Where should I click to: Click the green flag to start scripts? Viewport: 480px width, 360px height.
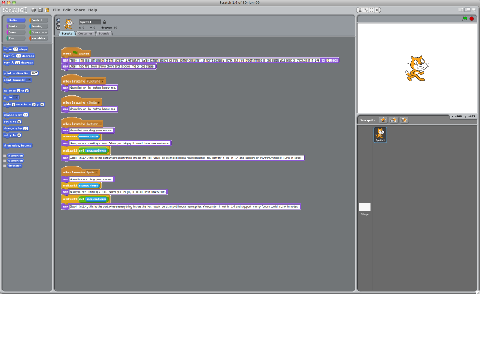pyautogui.click(x=465, y=19)
